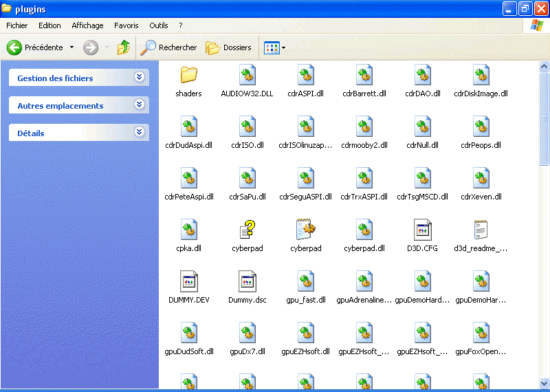The width and height of the screenshot is (550, 392).
Task: Select the gpuEZHsoft.dll file icon
Action: pyautogui.click(x=305, y=333)
